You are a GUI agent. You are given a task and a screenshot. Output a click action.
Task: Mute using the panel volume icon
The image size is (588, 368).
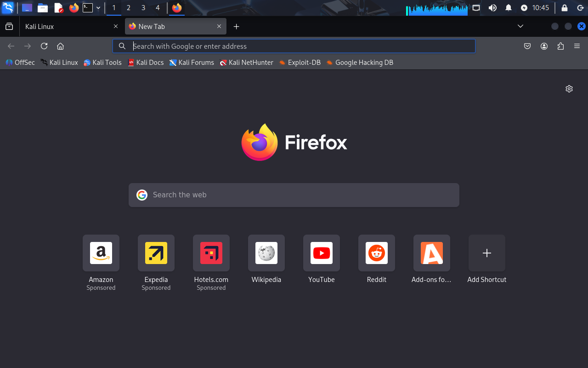492,8
